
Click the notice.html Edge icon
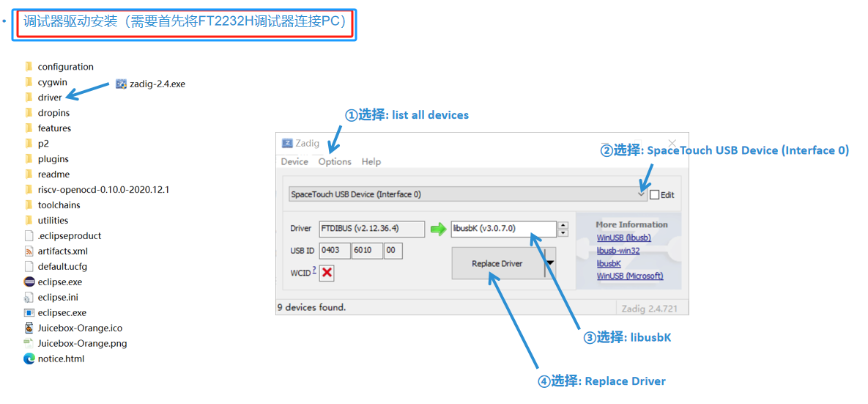coord(29,359)
